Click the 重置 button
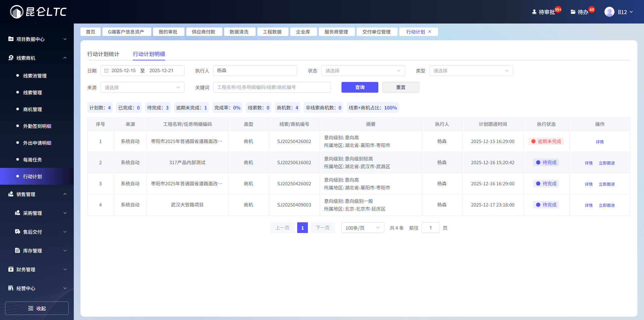The image size is (644, 320). 400,87
